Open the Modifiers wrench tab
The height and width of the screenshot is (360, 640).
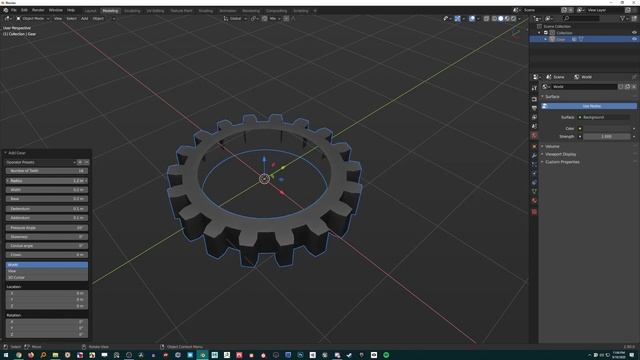534,156
